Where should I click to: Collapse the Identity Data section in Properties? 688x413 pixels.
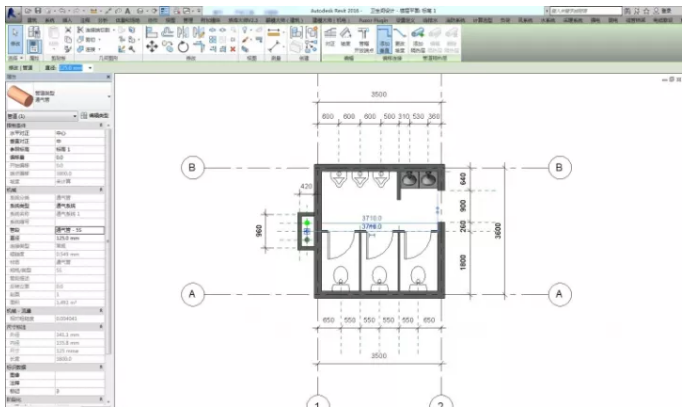coord(101,367)
